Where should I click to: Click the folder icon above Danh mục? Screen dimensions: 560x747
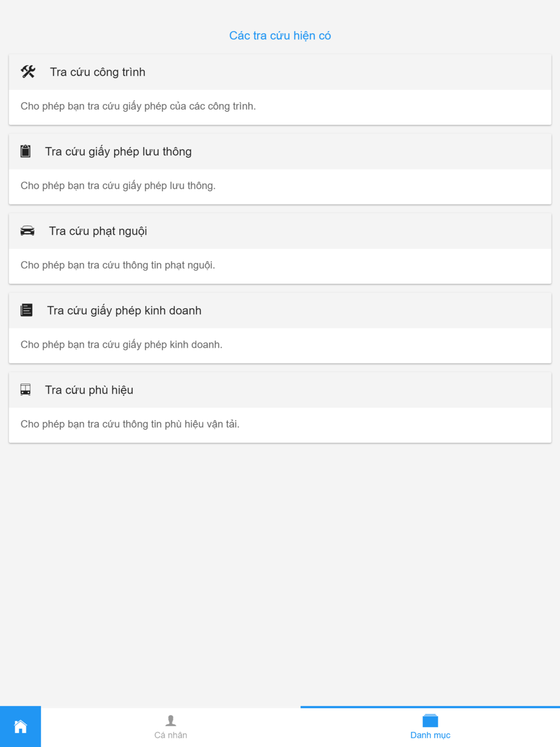click(430, 721)
